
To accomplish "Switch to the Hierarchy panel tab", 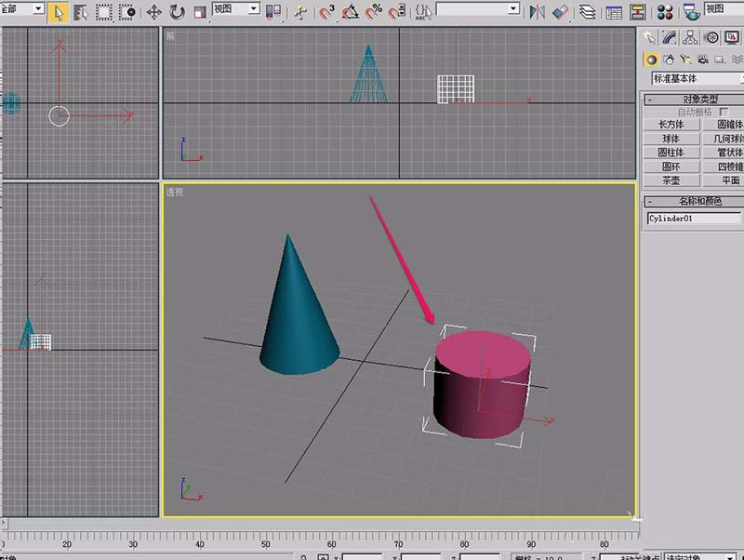I will (691, 37).
